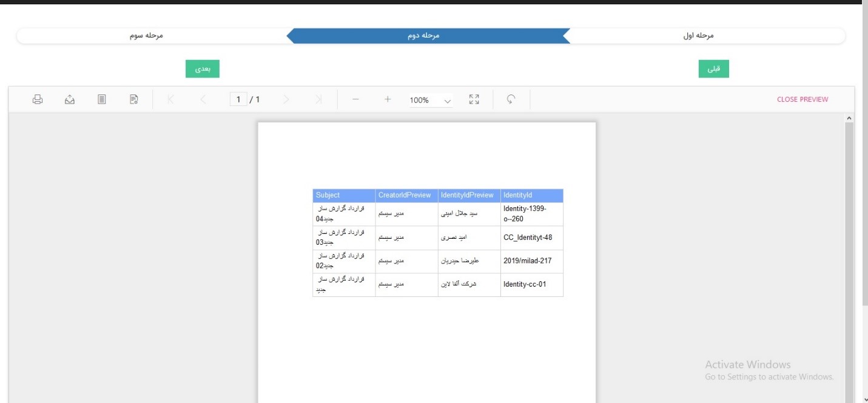This screenshot has width=868, height=403.
Task: Go to previous page arrow
Action: pos(203,99)
